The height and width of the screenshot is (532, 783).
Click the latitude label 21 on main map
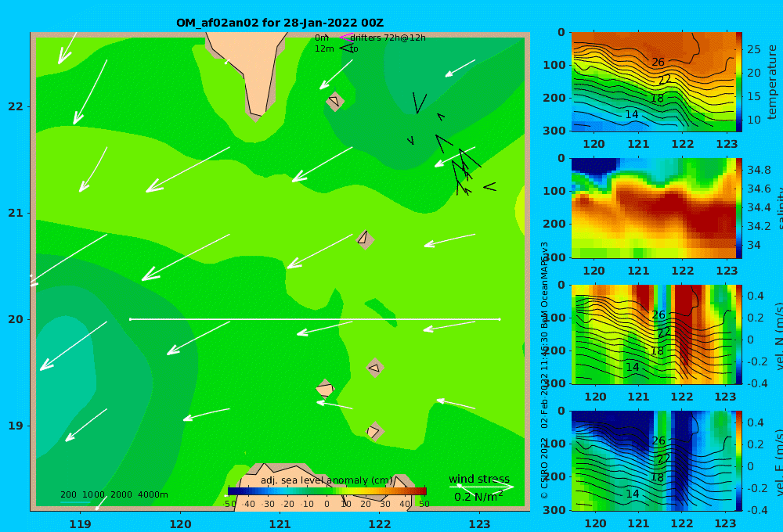click(16, 213)
